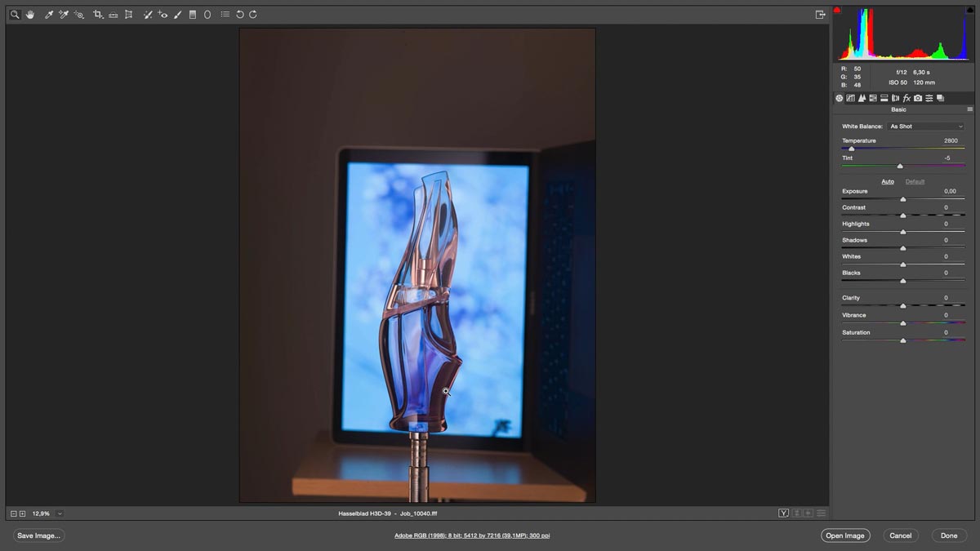This screenshot has height=551, width=980.
Task: Click the Temperature value field 2800
Action: [x=950, y=140]
